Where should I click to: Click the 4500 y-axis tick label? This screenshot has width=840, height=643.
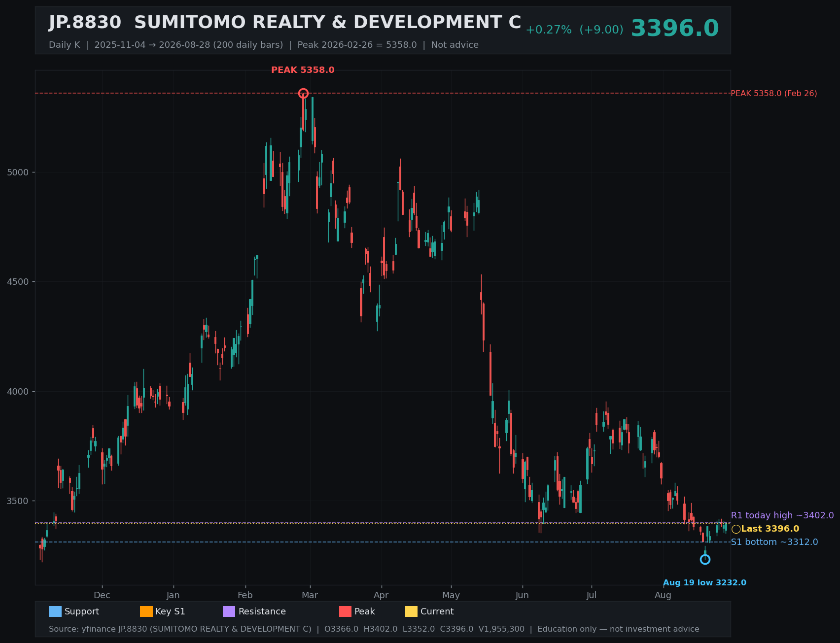click(18, 282)
